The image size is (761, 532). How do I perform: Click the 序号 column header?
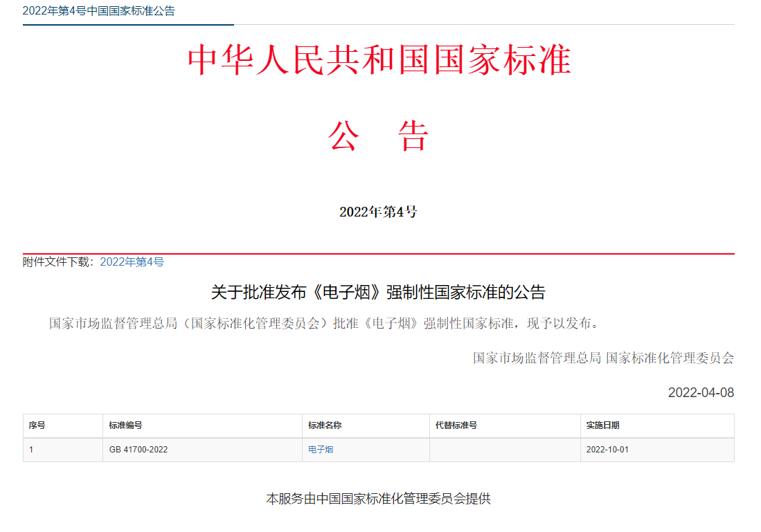37,425
